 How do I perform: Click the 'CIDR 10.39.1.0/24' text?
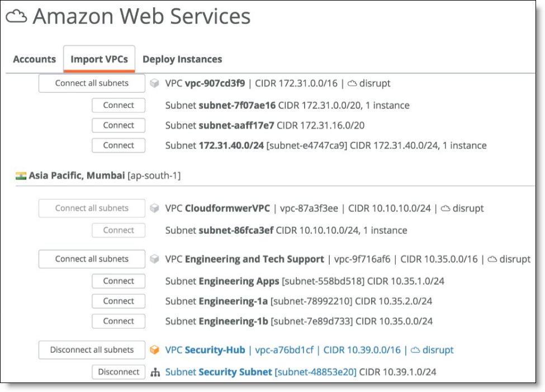(397, 372)
